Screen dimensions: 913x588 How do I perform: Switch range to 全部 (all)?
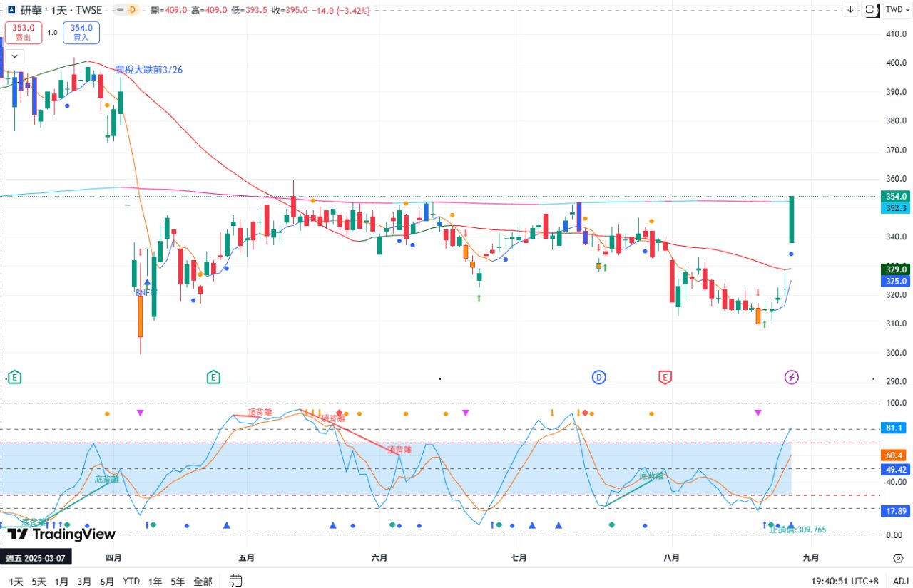click(203, 581)
